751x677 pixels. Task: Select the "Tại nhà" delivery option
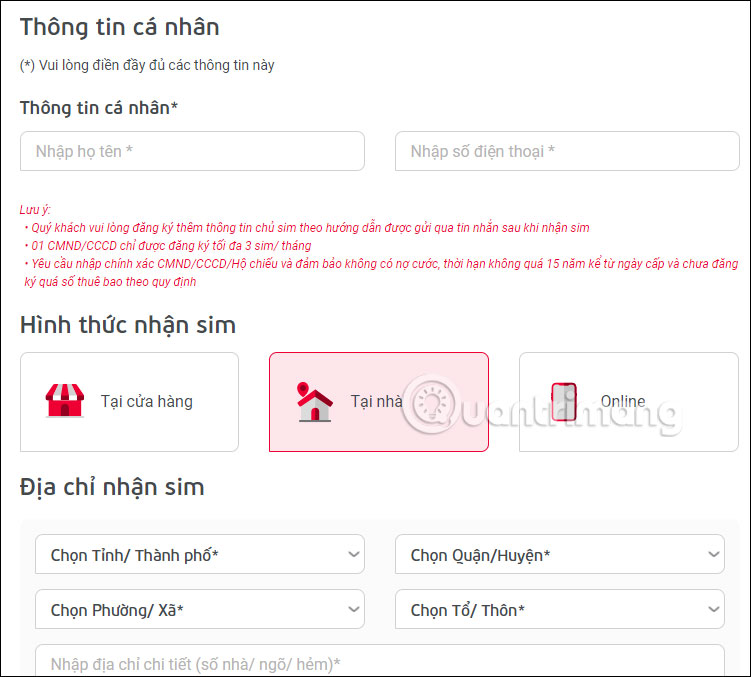coord(379,402)
